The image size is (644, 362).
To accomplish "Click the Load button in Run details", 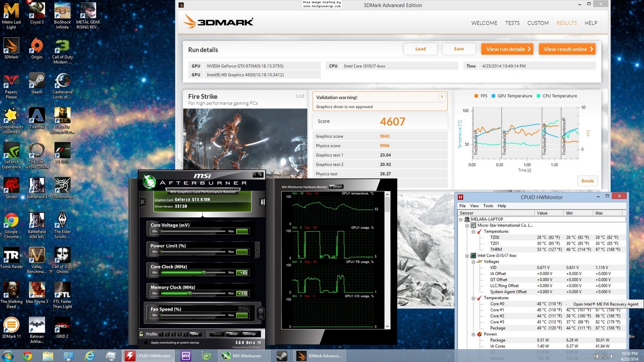I will 420,49.
